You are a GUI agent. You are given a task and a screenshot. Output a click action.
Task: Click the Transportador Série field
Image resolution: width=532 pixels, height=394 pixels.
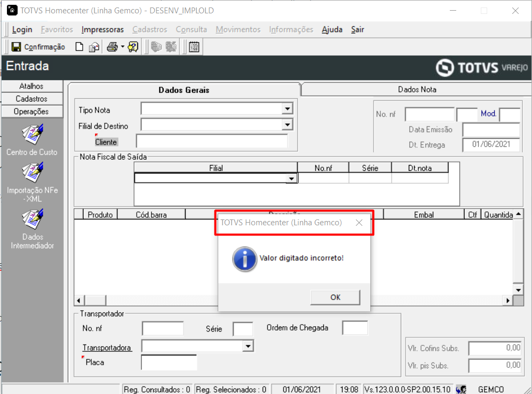click(243, 329)
